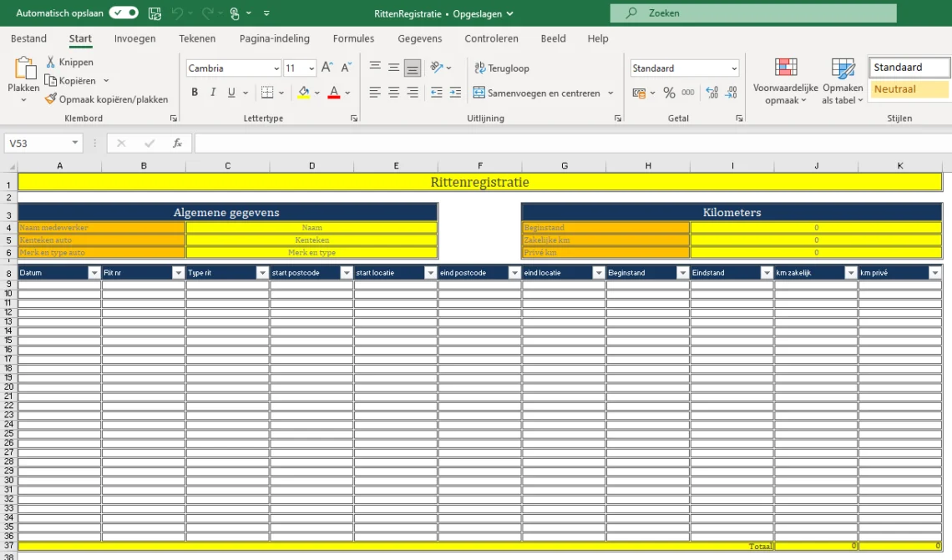Click the Italic formatting button
952x560 pixels.
(x=213, y=93)
